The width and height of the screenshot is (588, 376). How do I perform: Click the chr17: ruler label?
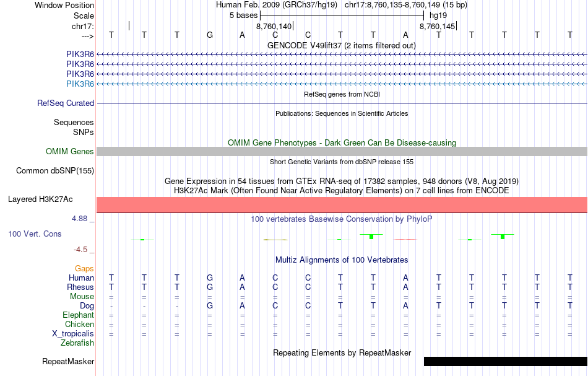point(82,26)
